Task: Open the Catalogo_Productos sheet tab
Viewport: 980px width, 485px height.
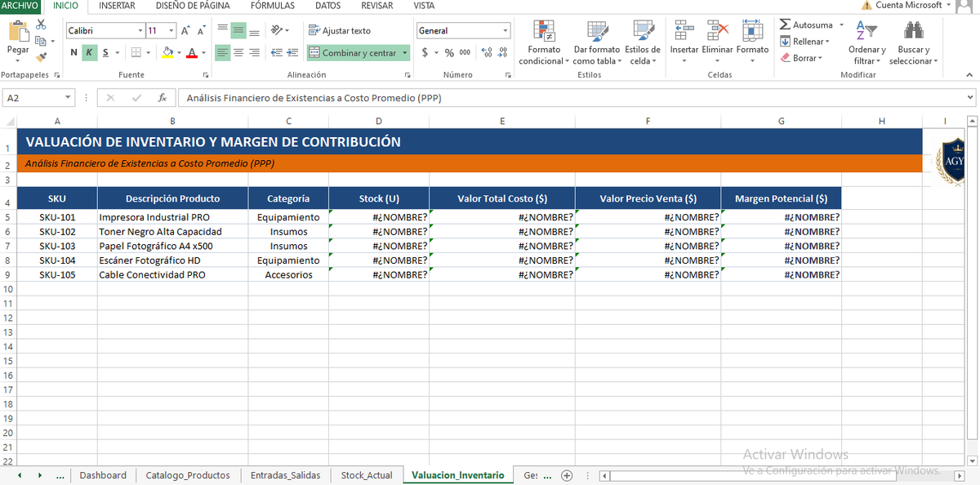Action: tap(188, 475)
